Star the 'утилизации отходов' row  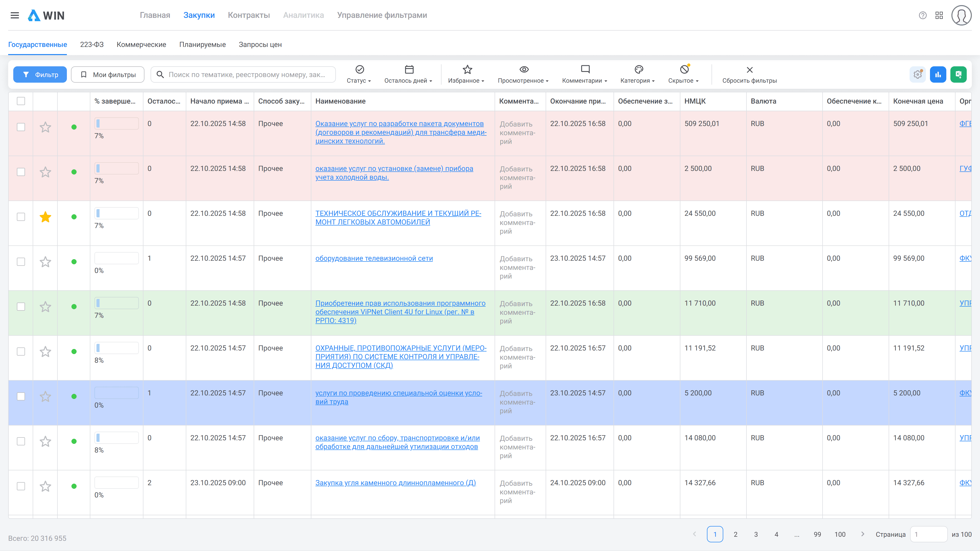point(45,441)
